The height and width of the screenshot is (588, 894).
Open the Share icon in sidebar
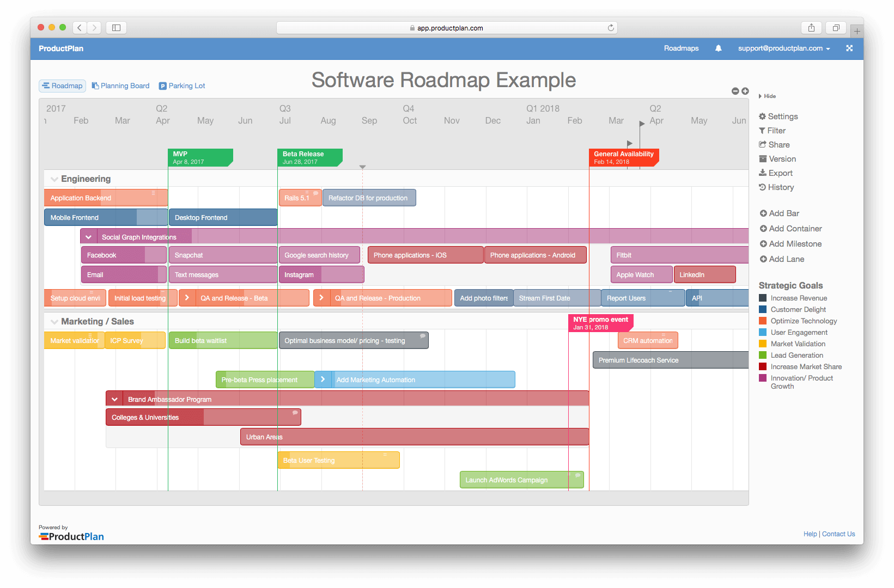point(762,144)
